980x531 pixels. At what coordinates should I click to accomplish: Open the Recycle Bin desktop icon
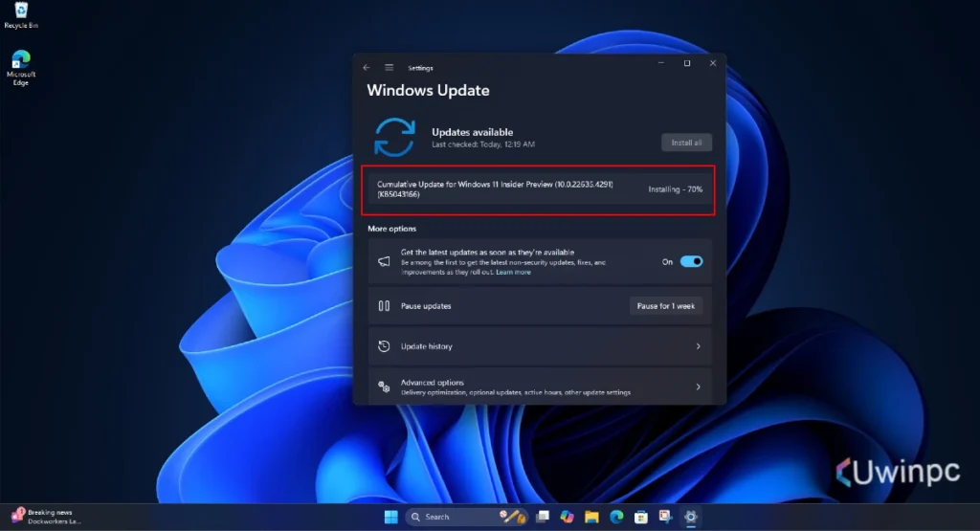[x=21, y=15]
